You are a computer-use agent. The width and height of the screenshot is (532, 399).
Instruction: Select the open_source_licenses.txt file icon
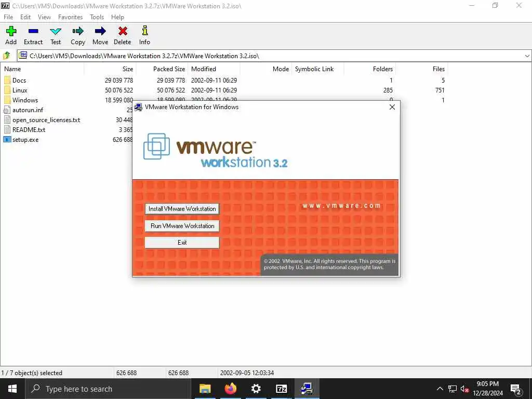(7, 120)
